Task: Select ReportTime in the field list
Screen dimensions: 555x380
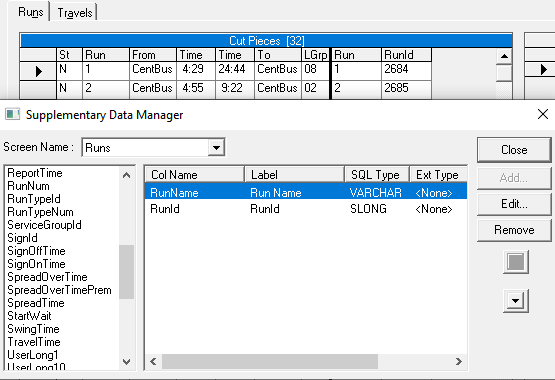Action: click(x=35, y=173)
